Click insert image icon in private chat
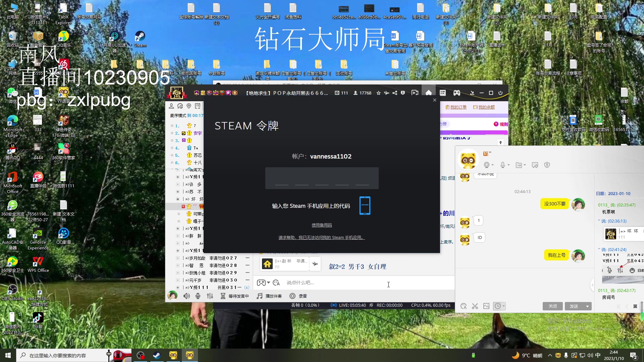 click(486, 306)
